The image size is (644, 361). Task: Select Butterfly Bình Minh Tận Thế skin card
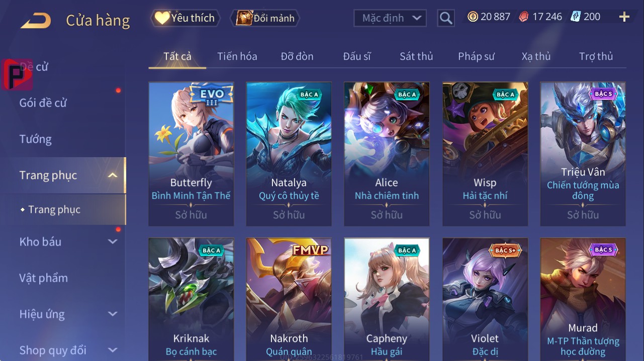pos(191,154)
